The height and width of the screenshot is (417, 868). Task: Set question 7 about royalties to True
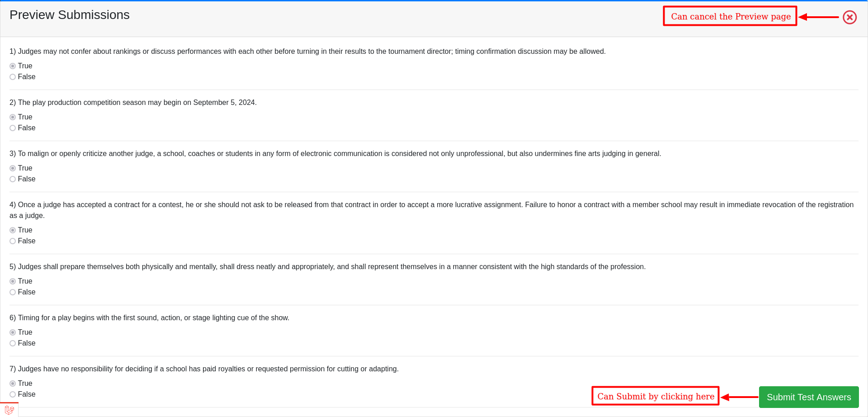coord(13,384)
